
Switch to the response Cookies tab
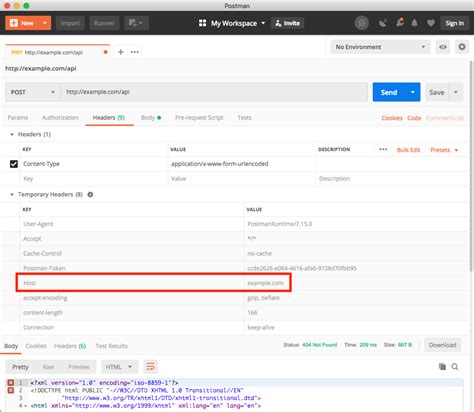[x=36, y=346]
